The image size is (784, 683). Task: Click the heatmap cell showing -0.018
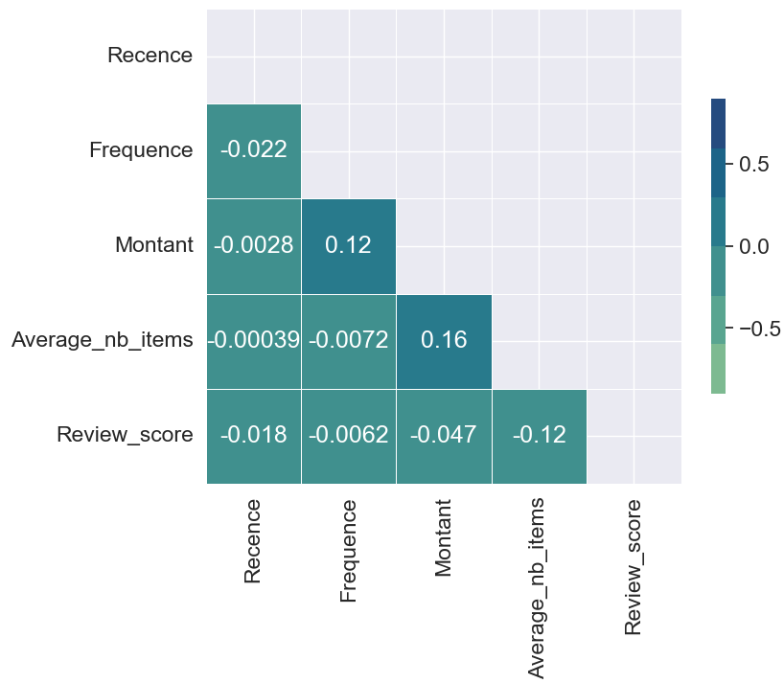254,435
